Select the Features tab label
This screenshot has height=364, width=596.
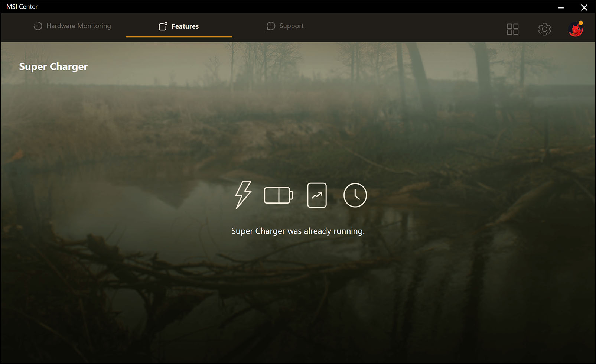coord(185,26)
